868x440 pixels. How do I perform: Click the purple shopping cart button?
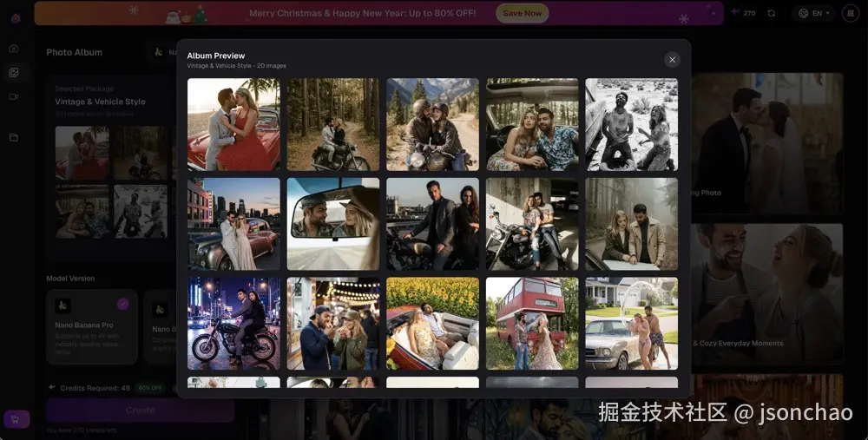16,419
